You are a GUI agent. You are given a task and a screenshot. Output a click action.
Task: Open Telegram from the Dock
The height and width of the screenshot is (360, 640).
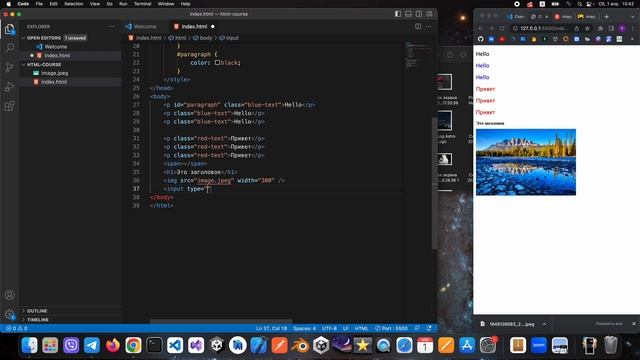pyautogui.click(x=92, y=345)
